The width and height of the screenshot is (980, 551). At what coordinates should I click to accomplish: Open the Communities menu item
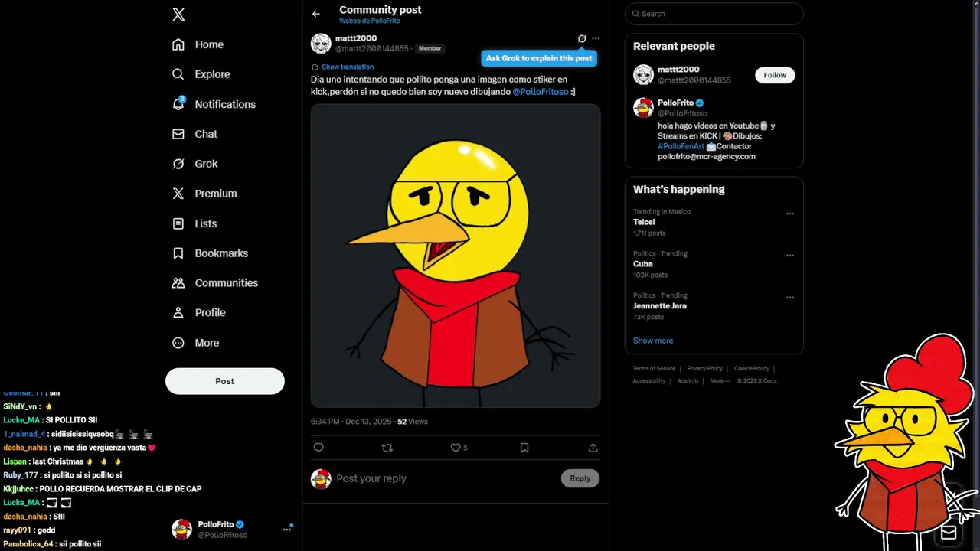point(226,283)
